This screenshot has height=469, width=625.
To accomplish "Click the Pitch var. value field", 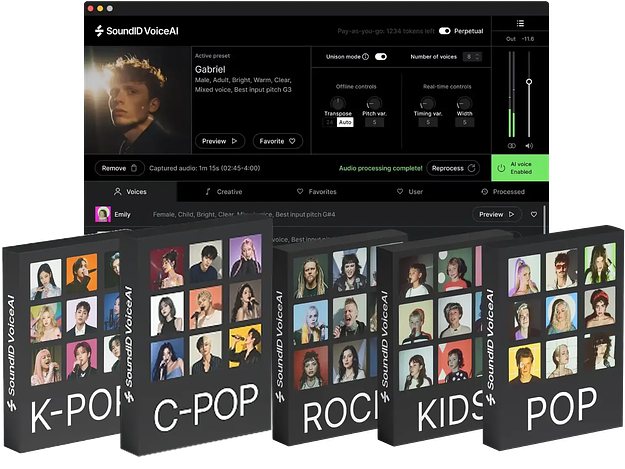I will click(374, 122).
